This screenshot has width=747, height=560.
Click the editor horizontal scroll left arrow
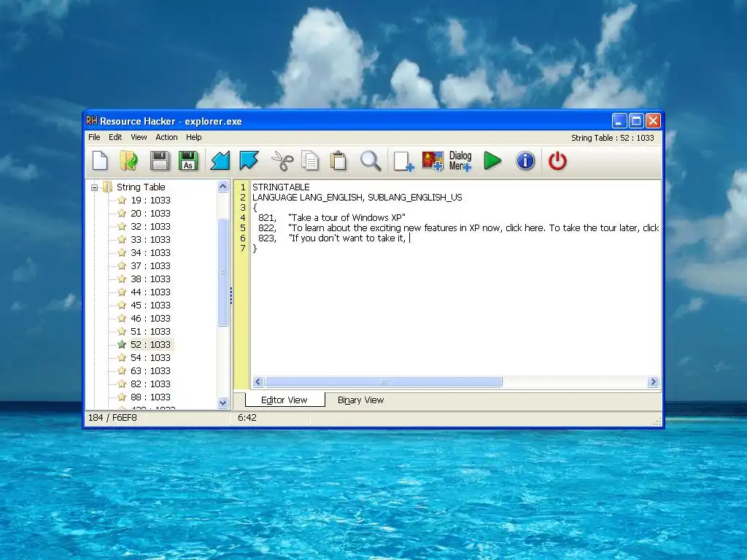pyautogui.click(x=258, y=381)
